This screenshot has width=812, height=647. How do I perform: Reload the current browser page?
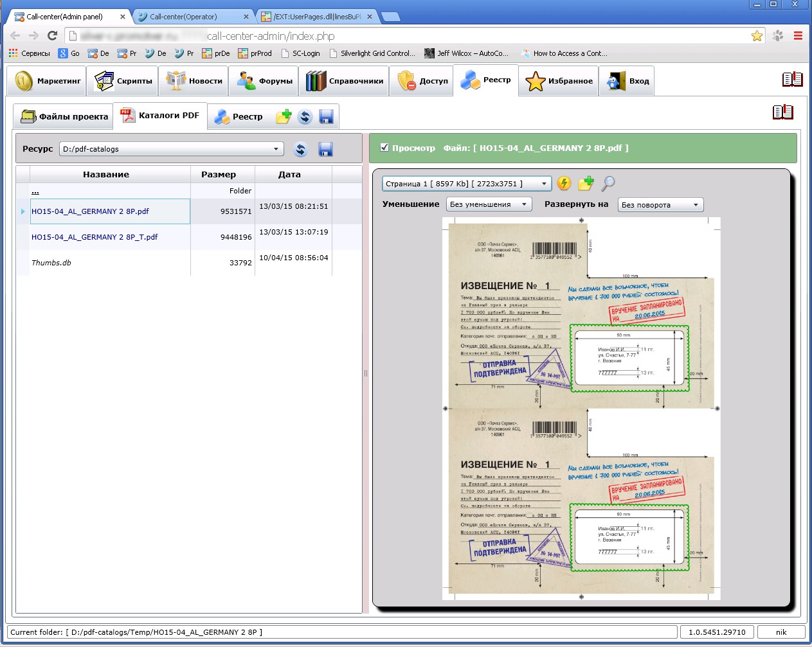(x=53, y=36)
